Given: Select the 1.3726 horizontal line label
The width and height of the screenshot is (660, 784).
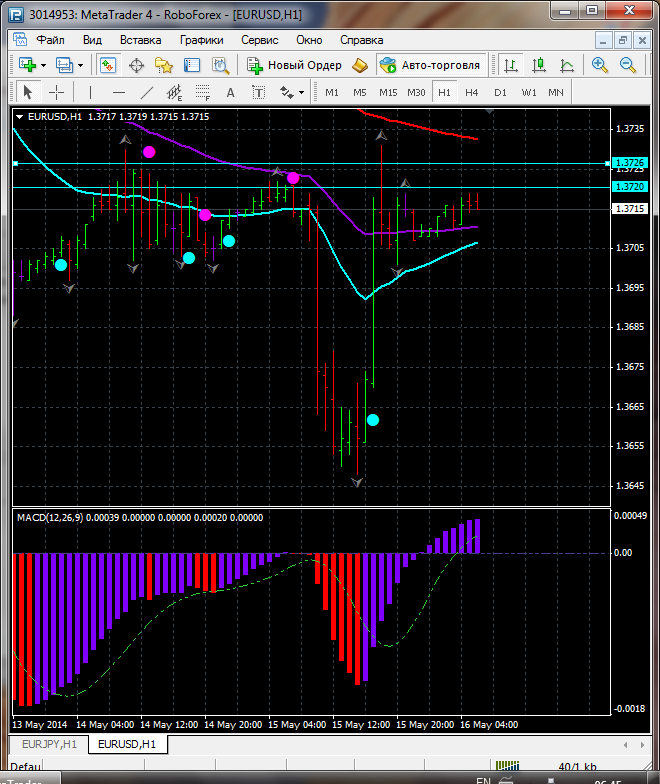Looking at the screenshot, I should [x=630, y=162].
